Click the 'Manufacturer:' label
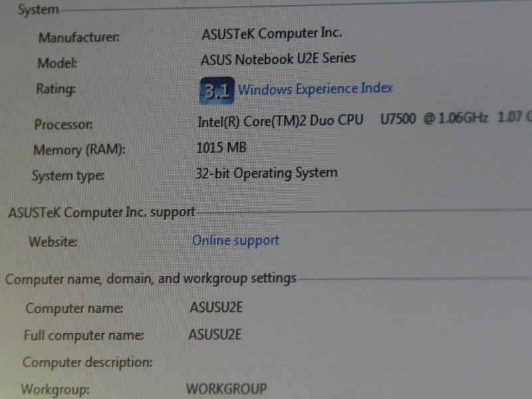The height and width of the screenshot is (399, 532). (x=78, y=37)
